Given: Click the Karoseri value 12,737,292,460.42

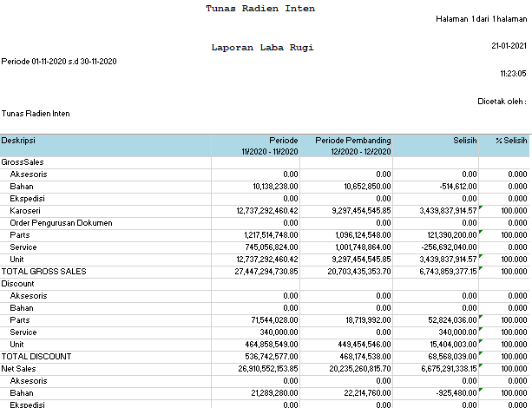Looking at the screenshot, I should pos(267,211).
